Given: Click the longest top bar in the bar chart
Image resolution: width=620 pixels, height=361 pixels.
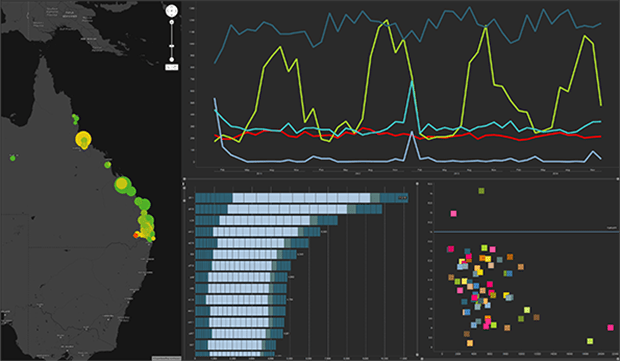Looking at the screenshot, I should (301, 198).
